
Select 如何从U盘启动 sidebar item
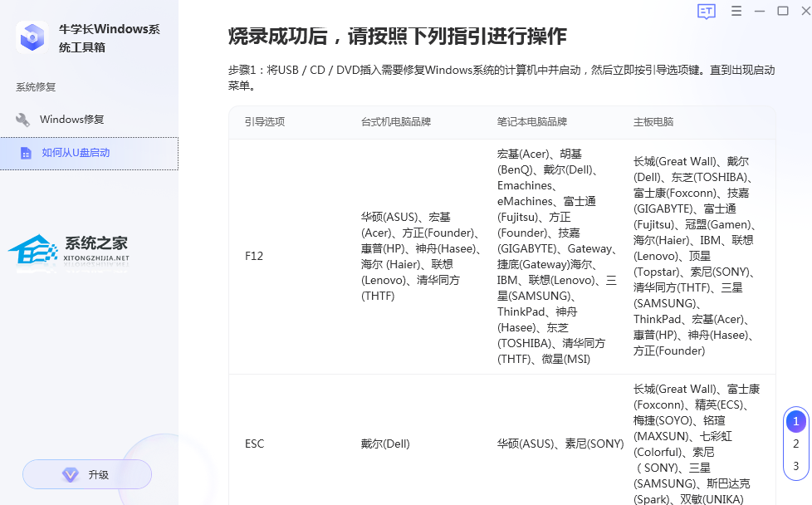[89, 154]
